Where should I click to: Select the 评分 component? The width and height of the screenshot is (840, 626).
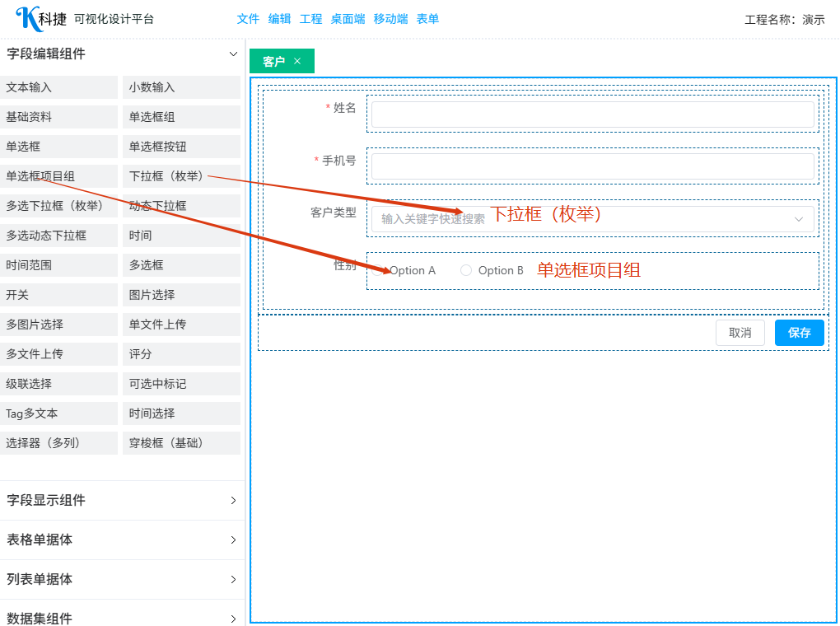click(x=181, y=354)
